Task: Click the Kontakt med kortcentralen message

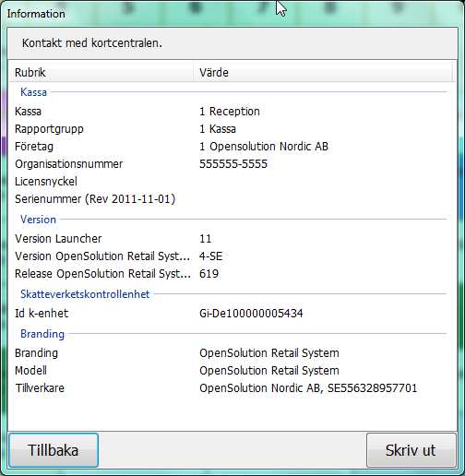Action: click(x=92, y=43)
